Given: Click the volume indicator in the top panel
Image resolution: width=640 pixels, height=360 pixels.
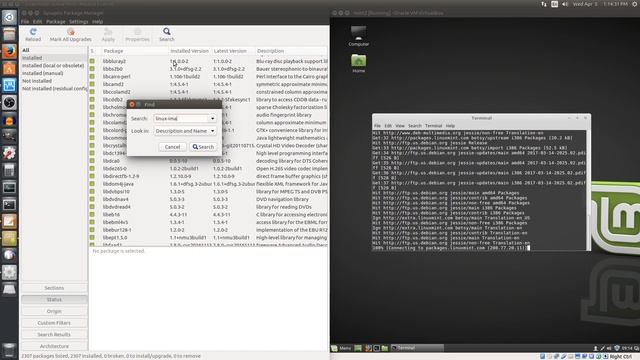Looking at the screenshot, I should click(565, 4).
